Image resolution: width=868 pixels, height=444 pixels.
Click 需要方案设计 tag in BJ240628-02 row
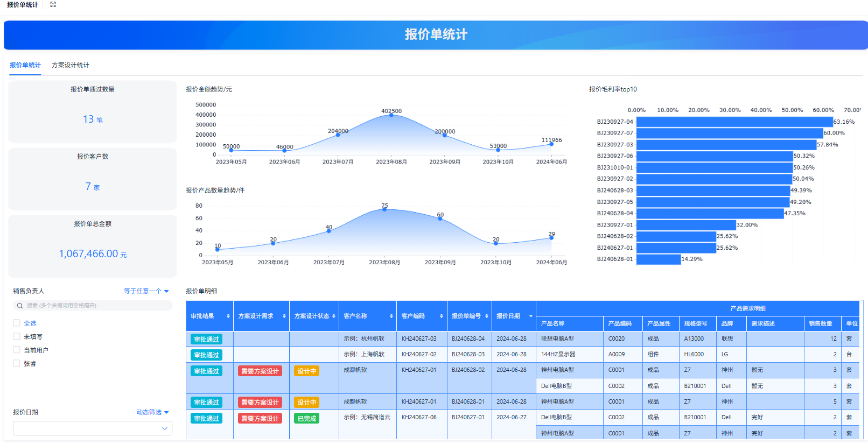point(260,371)
